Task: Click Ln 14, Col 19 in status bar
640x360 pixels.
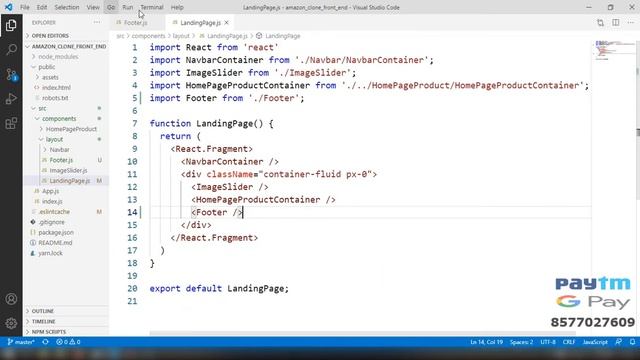Action: (x=487, y=342)
